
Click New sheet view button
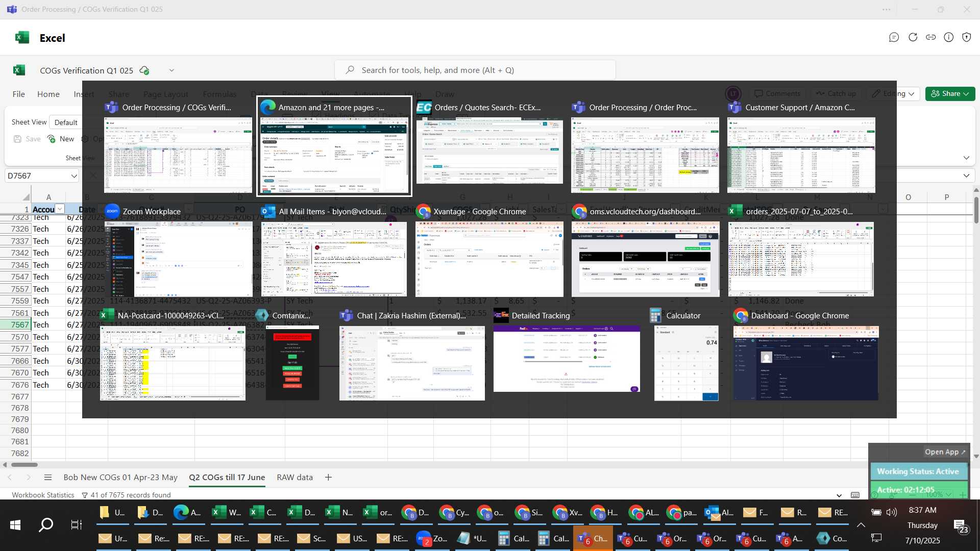(x=61, y=139)
